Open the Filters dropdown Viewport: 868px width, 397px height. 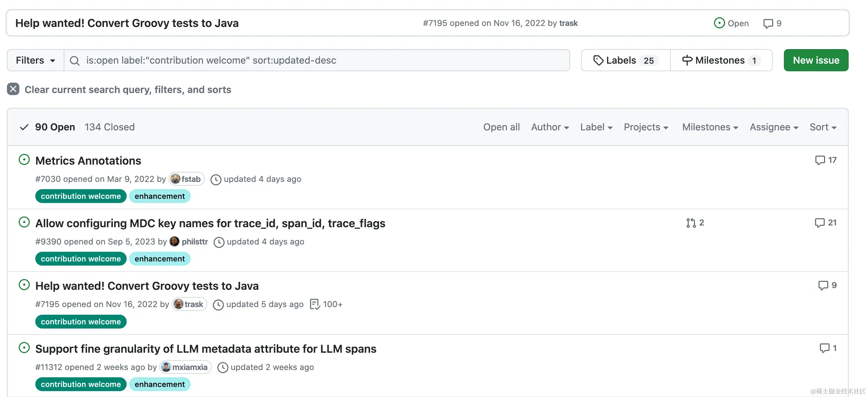tap(35, 61)
